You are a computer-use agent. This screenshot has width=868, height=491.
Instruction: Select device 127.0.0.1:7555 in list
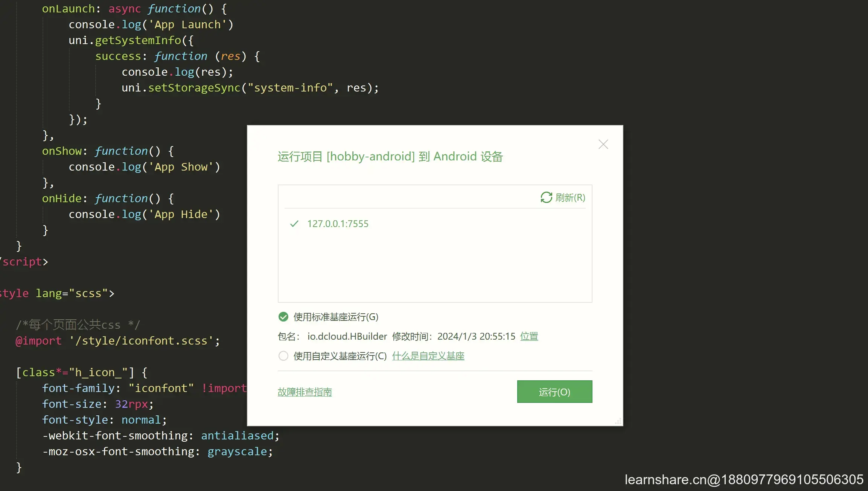click(x=338, y=224)
